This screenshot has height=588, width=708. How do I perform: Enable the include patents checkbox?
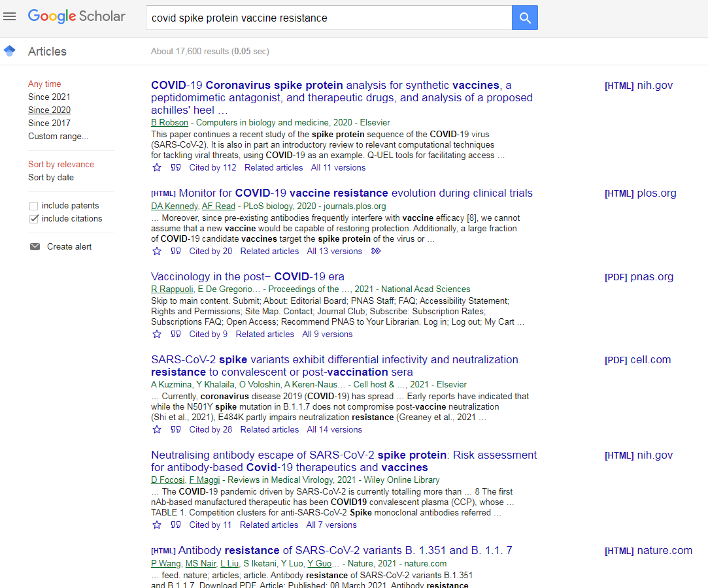click(x=33, y=206)
